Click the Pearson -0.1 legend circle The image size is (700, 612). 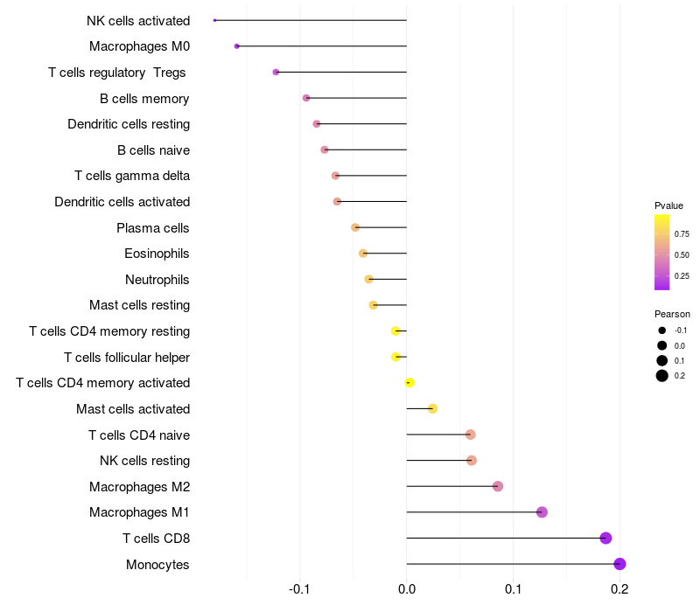pyautogui.click(x=661, y=330)
